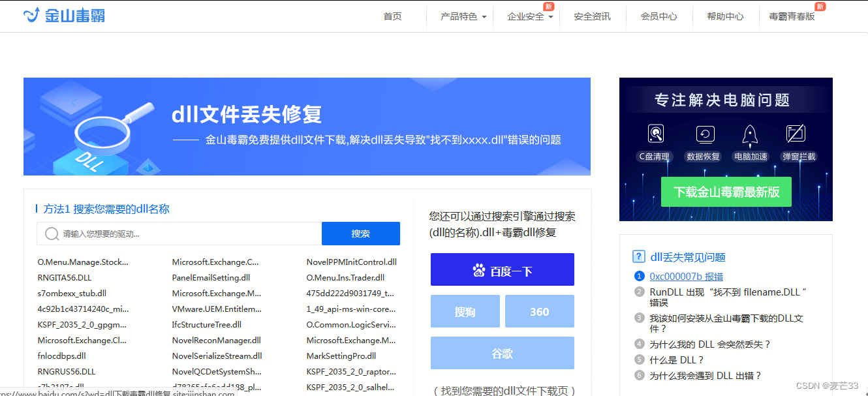Open the s7ombexx_stub.dll file link
Viewport: 868px width, 396px height.
pyautogui.click(x=72, y=294)
